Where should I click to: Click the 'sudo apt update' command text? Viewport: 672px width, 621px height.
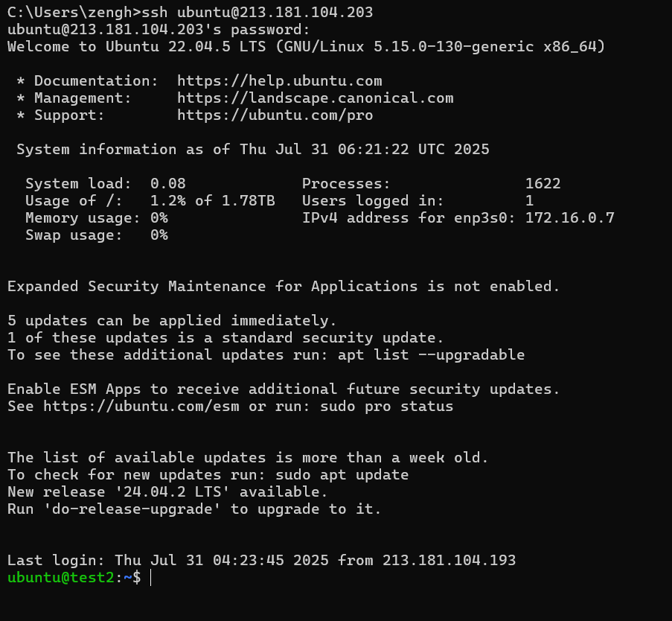(x=342, y=475)
